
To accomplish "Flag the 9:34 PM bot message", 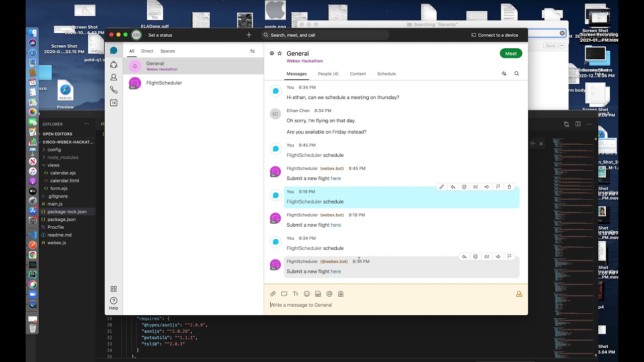I will [x=509, y=256].
